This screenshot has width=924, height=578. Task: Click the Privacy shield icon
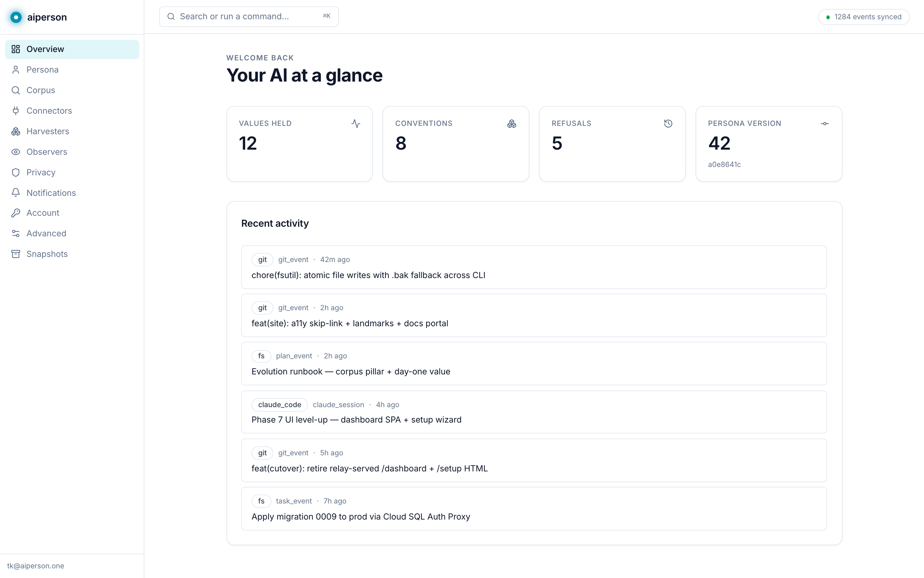coord(16,172)
